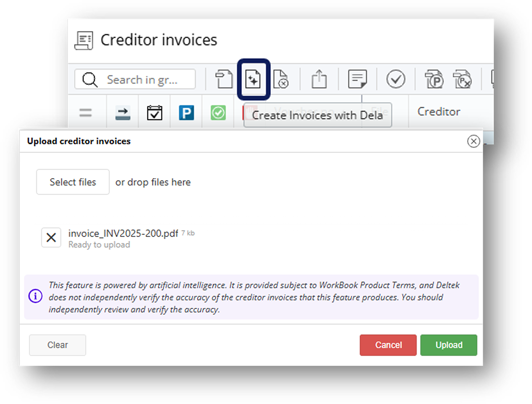Select the Create Invoices with AI sparkle icon

pos(253,79)
